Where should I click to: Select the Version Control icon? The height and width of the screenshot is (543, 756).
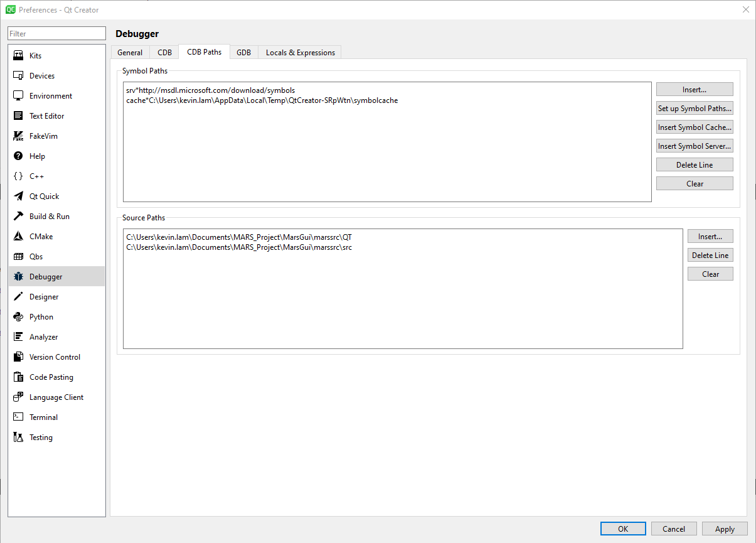pyautogui.click(x=18, y=357)
